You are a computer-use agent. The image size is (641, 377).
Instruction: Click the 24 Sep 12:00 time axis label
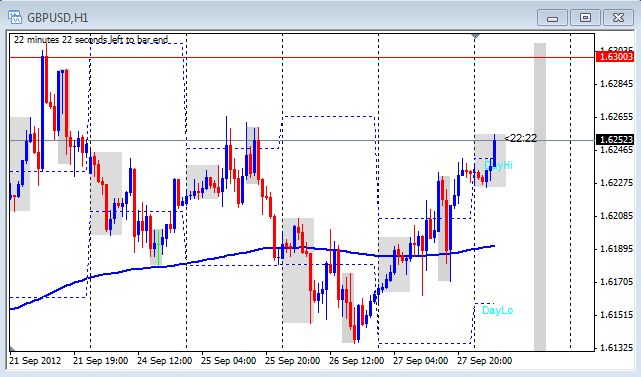(164, 361)
